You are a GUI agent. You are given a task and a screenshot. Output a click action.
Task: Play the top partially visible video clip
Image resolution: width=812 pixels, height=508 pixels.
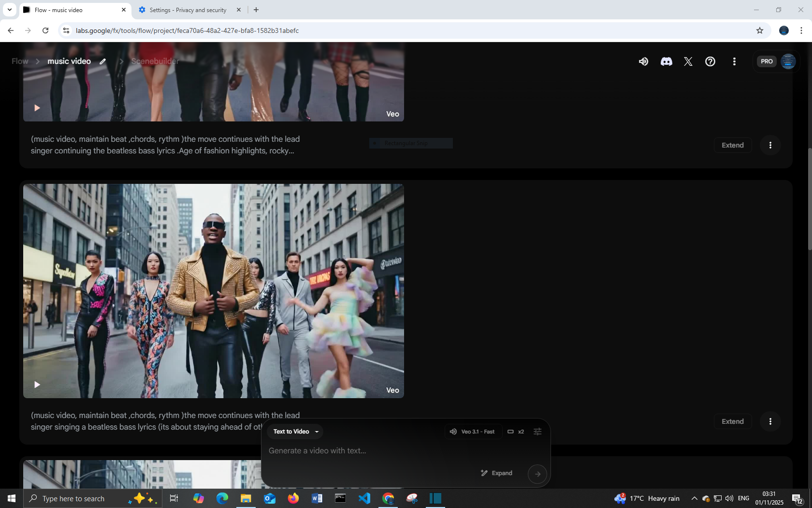37,108
